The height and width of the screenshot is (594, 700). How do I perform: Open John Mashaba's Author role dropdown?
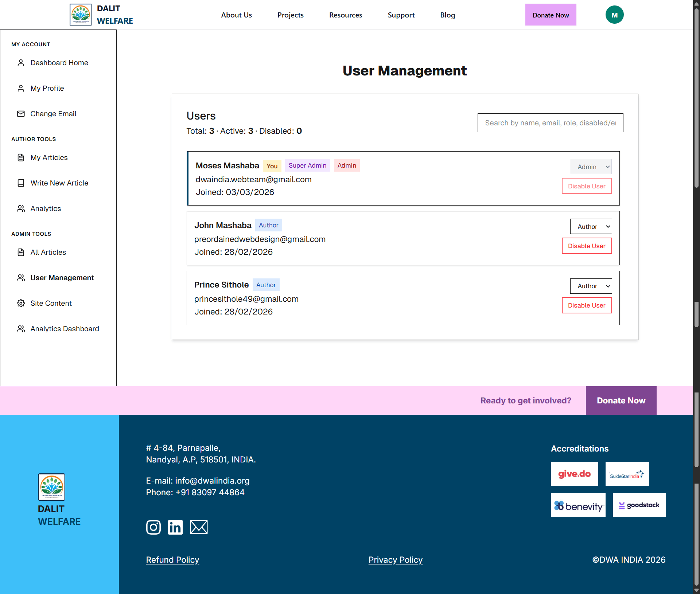pyautogui.click(x=591, y=226)
